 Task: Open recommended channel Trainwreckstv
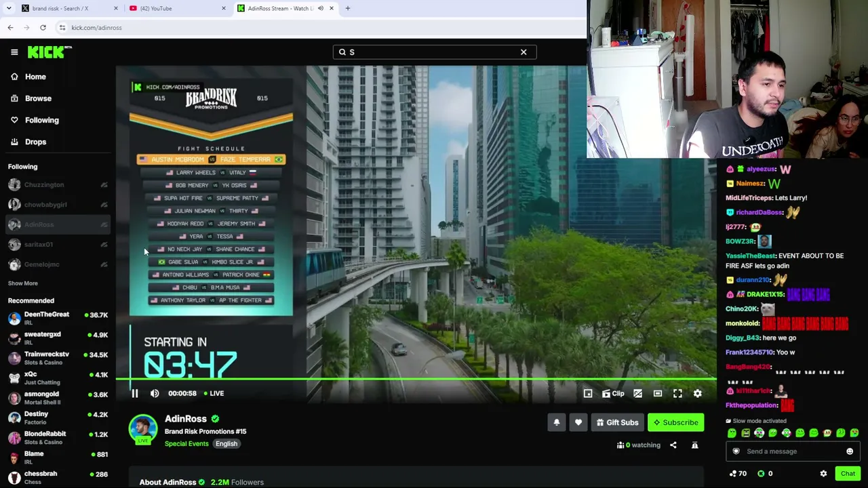(58, 358)
